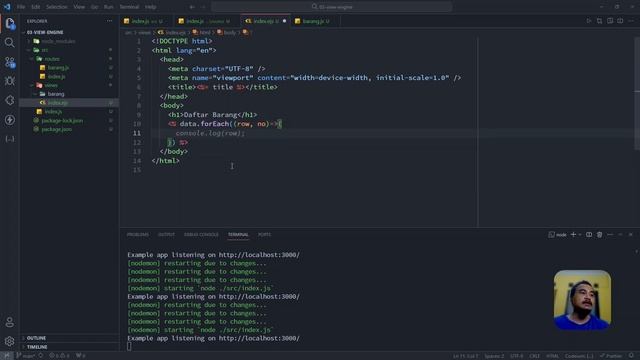Click the Prettier status bar item
This screenshot has width=640, height=360.
[x=611, y=356]
